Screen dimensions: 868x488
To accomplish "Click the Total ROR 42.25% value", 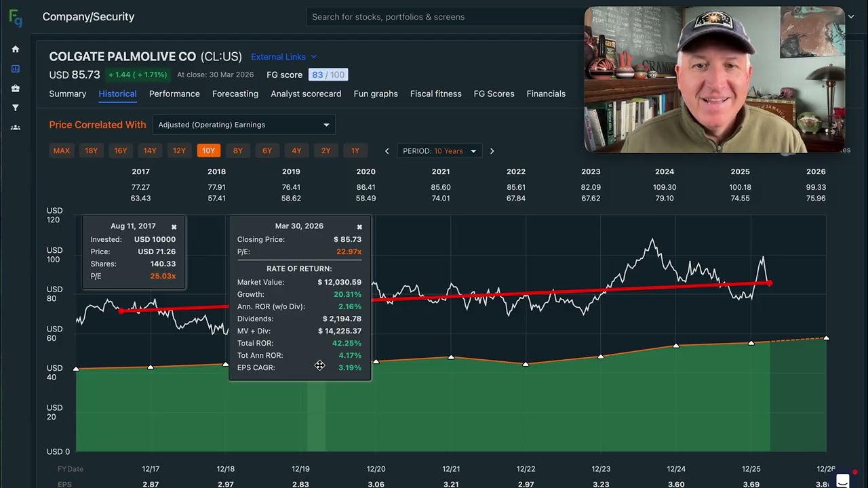I will click(347, 344).
